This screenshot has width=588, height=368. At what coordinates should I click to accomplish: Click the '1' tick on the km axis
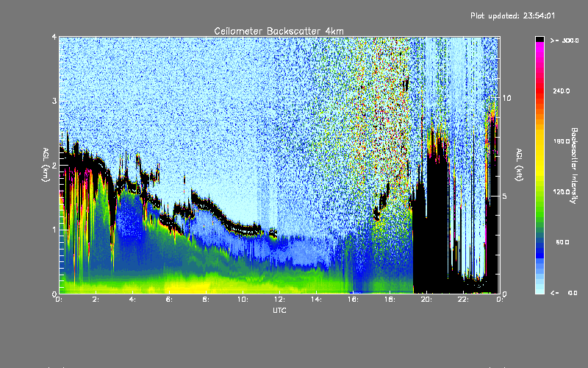(54, 230)
